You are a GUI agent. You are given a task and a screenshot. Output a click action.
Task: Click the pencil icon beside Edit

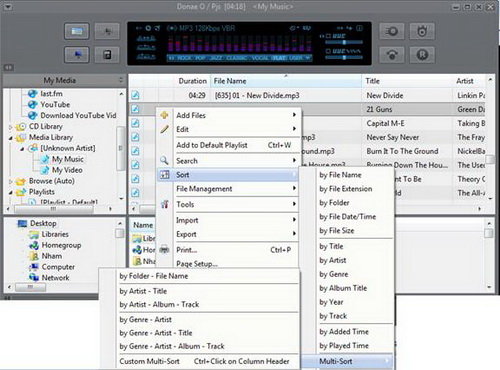(x=164, y=129)
